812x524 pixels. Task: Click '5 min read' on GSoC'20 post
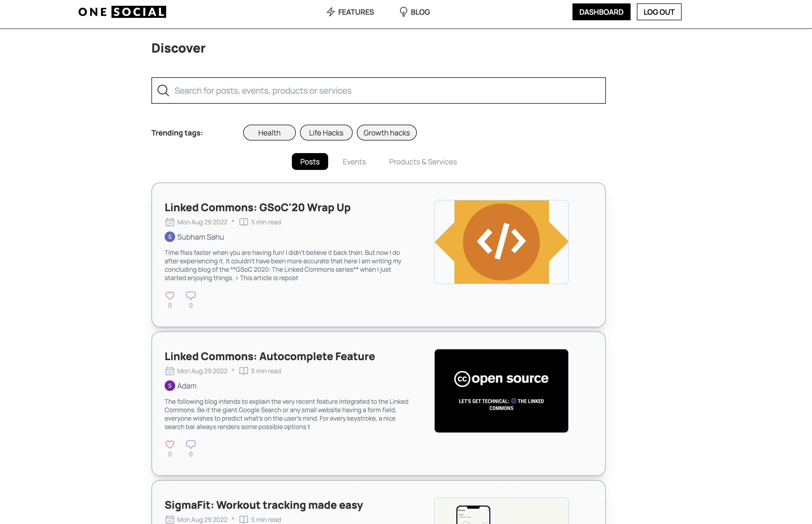(x=266, y=222)
